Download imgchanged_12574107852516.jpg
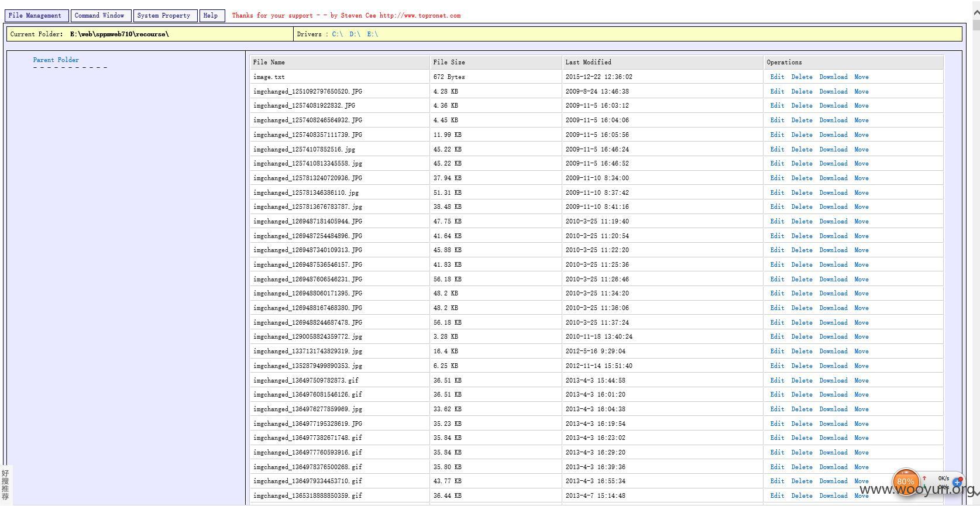 click(x=833, y=149)
